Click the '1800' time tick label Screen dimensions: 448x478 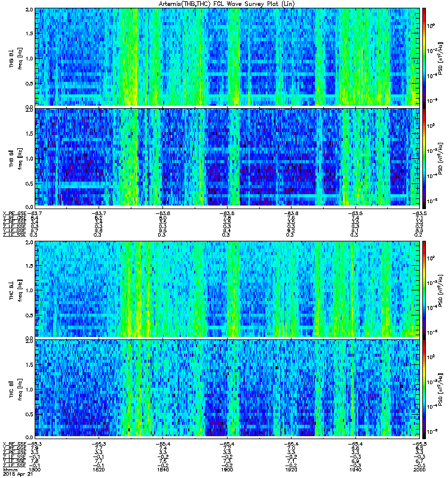point(36,470)
